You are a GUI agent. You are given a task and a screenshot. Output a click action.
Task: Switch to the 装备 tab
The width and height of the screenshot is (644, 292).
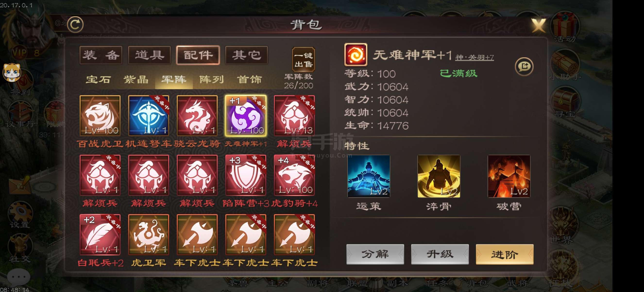coord(101,55)
